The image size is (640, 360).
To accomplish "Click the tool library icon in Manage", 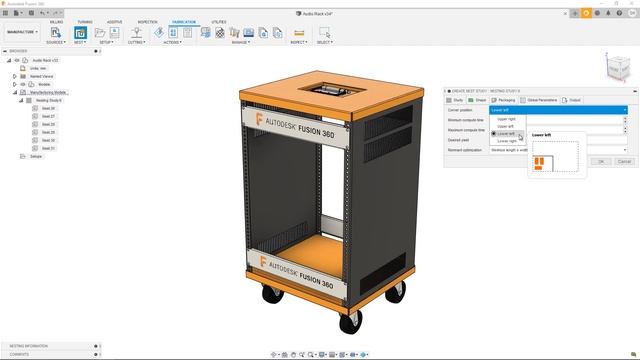I will tap(234, 32).
